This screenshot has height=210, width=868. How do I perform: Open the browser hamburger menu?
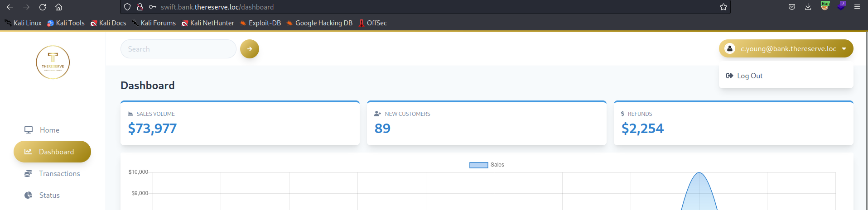pos(857,7)
